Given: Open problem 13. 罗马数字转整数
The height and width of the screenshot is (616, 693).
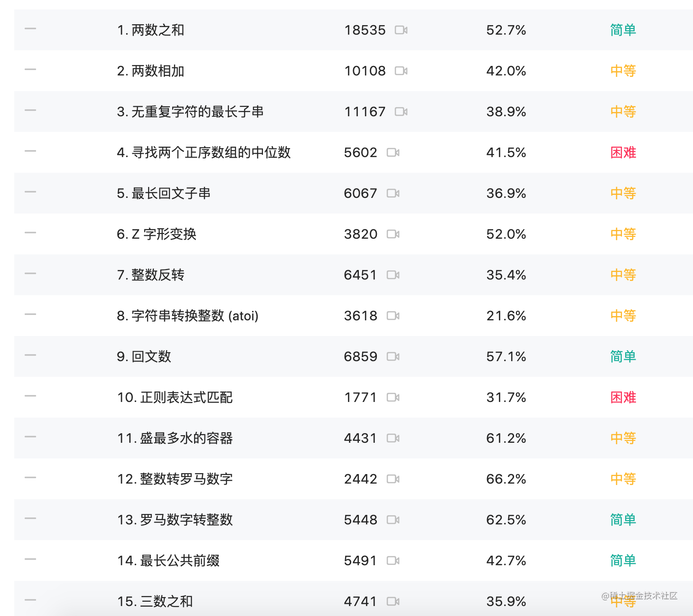Looking at the screenshot, I should [175, 520].
